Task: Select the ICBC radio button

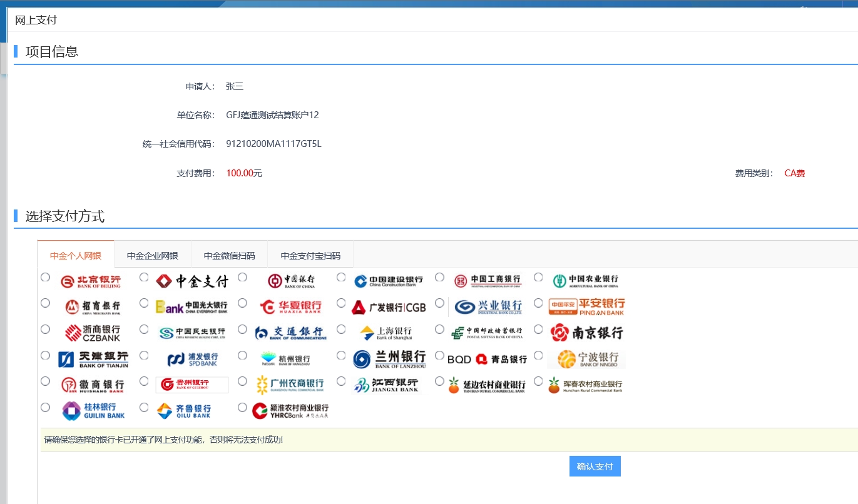Action: pos(439,277)
